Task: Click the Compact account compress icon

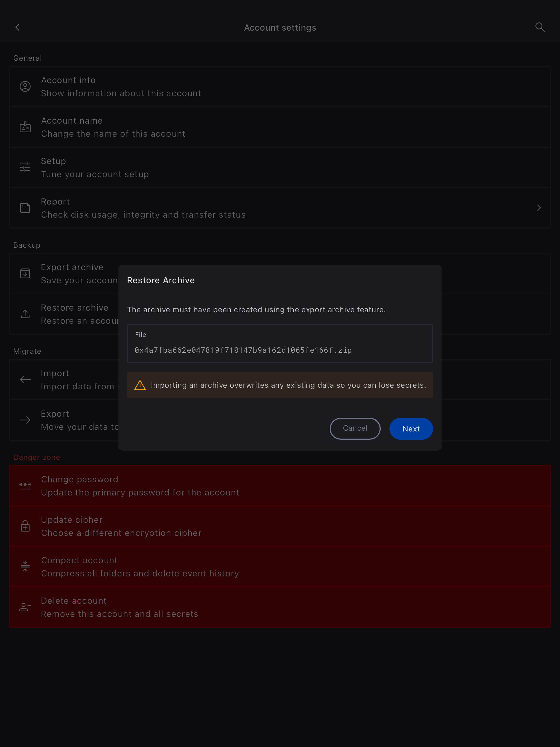Action: (x=25, y=566)
